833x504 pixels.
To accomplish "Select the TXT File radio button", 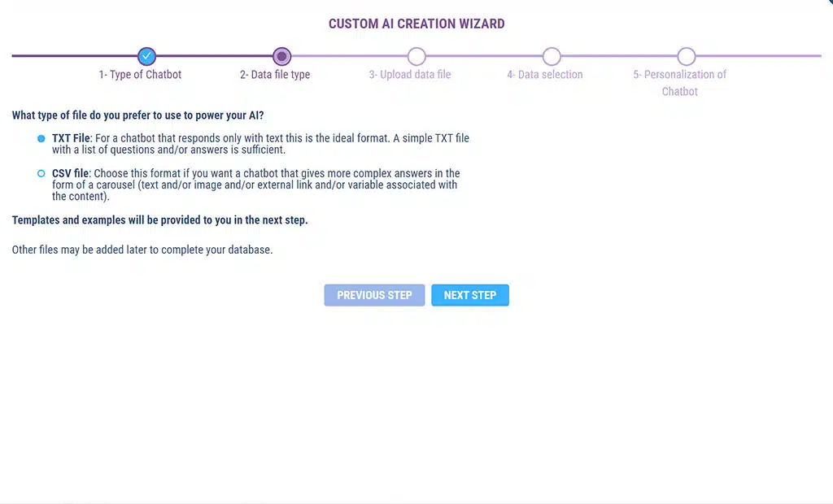I will (x=41, y=138).
